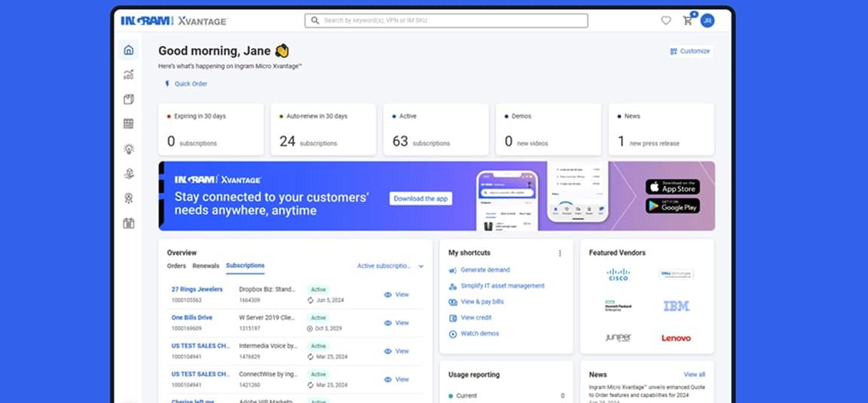Open the calendar icon in sidebar
Screen dimensions: 868x403
tap(128, 223)
